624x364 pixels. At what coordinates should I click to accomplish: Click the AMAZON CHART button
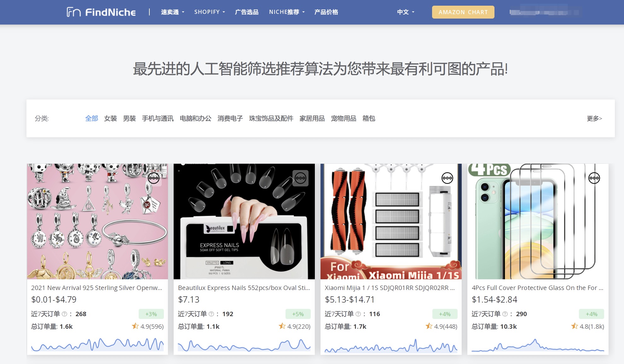(463, 12)
